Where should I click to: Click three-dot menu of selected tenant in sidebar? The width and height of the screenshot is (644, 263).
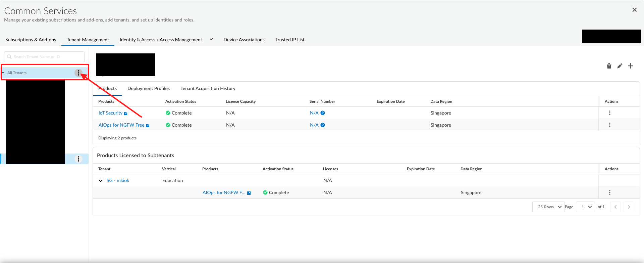(78, 159)
